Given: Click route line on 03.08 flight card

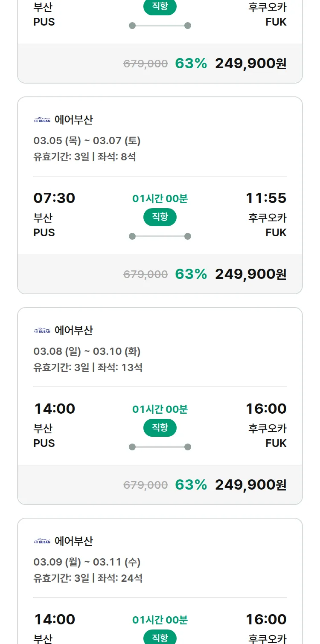Looking at the screenshot, I should click(160, 447).
